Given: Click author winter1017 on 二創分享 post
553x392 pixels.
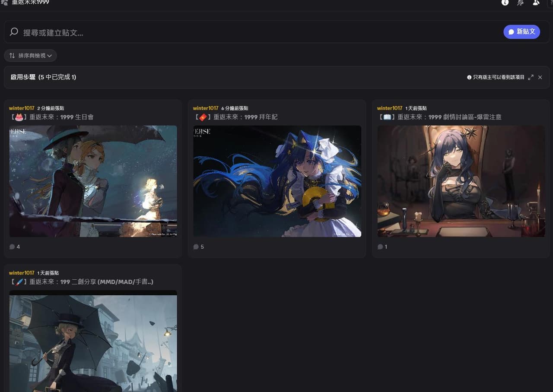Looking at the screenshot, I should pos(22,273).
